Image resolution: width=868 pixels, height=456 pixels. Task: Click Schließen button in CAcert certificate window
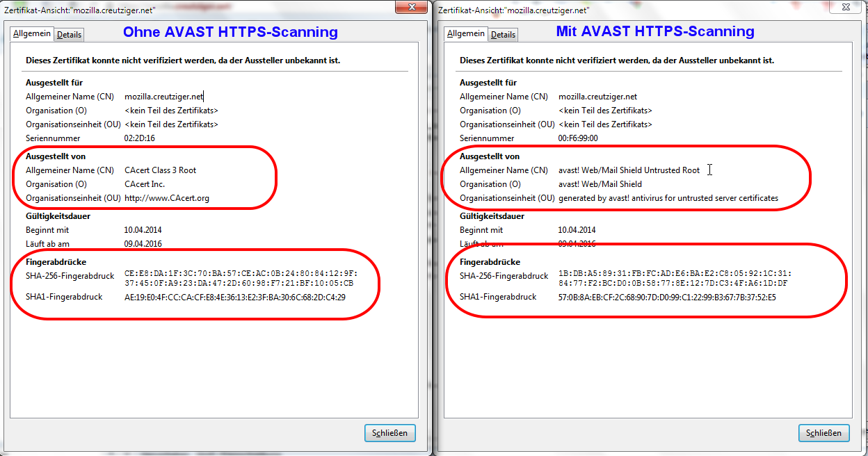[x=390, y=432]
